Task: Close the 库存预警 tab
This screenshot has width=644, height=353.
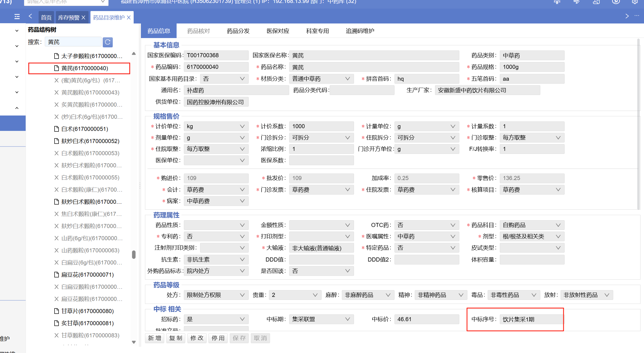Action: point(83,18)
